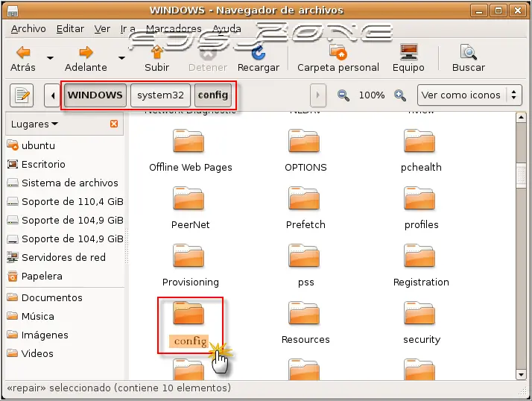Select the OPTIONS folder
The image size is (532, 401).
pyautogui.click(x=305, y=151)
